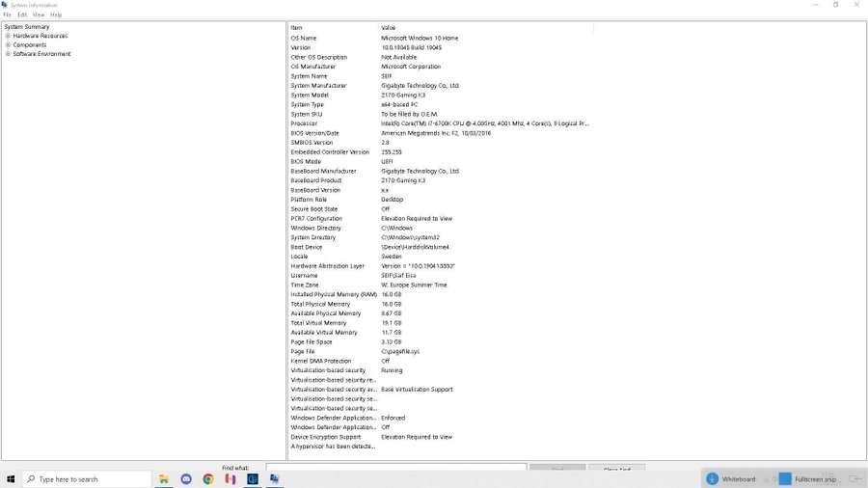Screen dimensions: 868x488
Task: Expand the Software Environment tree node
Action: click(x=8, y=54)
